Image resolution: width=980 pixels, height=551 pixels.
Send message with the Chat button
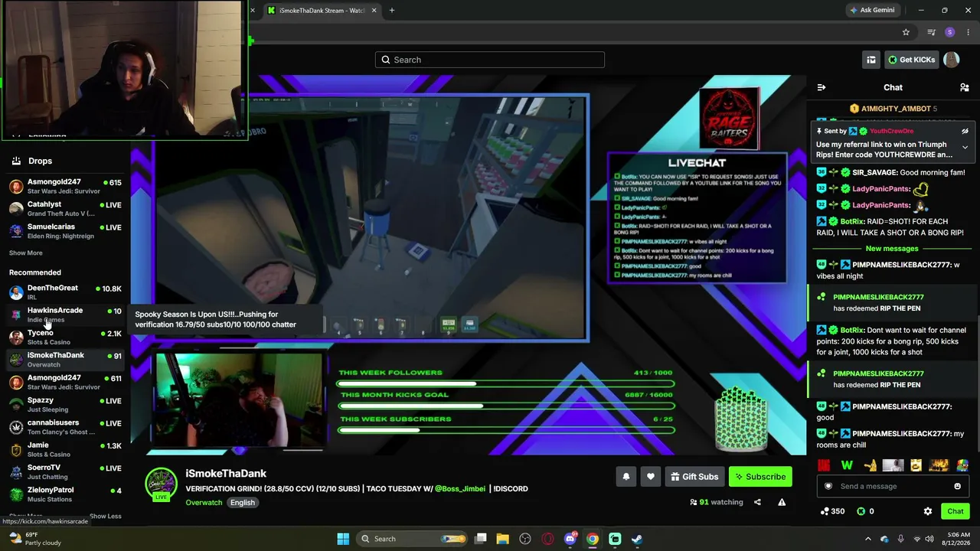coord(955,511)
